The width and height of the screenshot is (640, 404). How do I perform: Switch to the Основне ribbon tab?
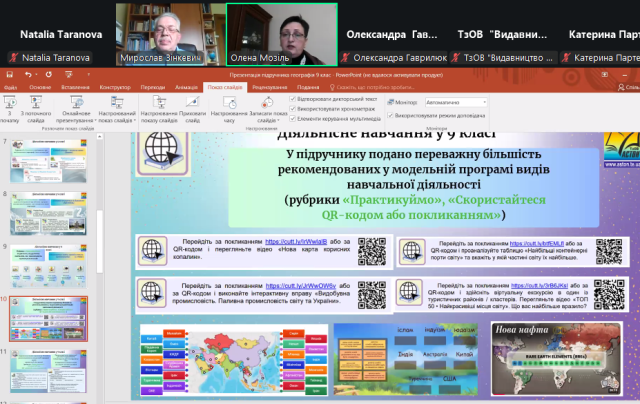(x=40, y=87)
